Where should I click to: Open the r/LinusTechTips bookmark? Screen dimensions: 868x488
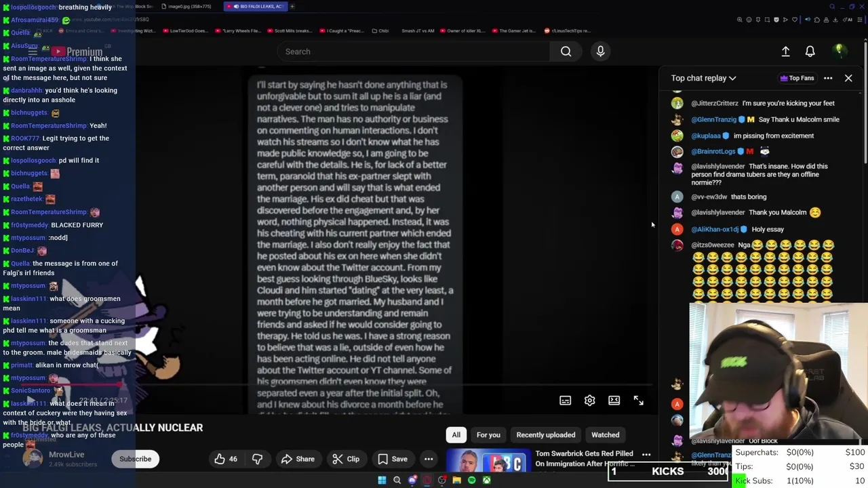click(x=566, y=30)
